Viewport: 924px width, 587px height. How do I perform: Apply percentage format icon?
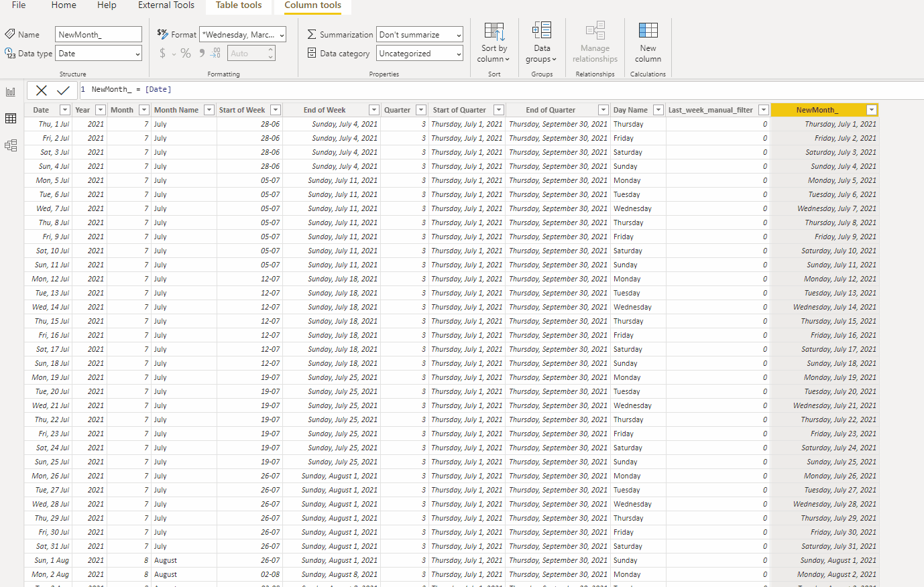(x=186, y=53)
